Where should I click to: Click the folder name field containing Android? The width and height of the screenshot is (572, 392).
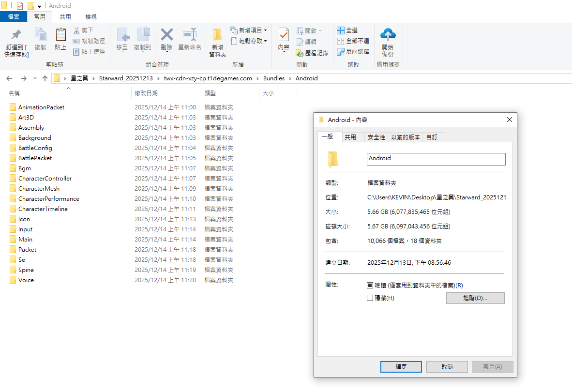436,159
